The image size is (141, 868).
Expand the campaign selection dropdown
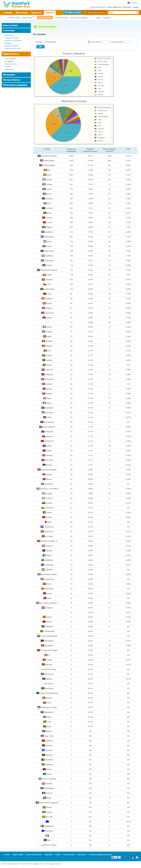[x=89, y=42]
